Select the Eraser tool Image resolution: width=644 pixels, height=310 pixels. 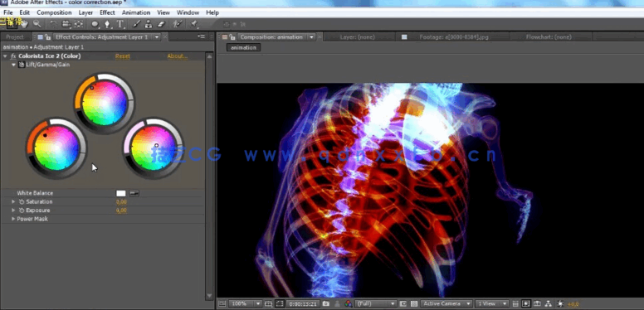click(161, 24)
